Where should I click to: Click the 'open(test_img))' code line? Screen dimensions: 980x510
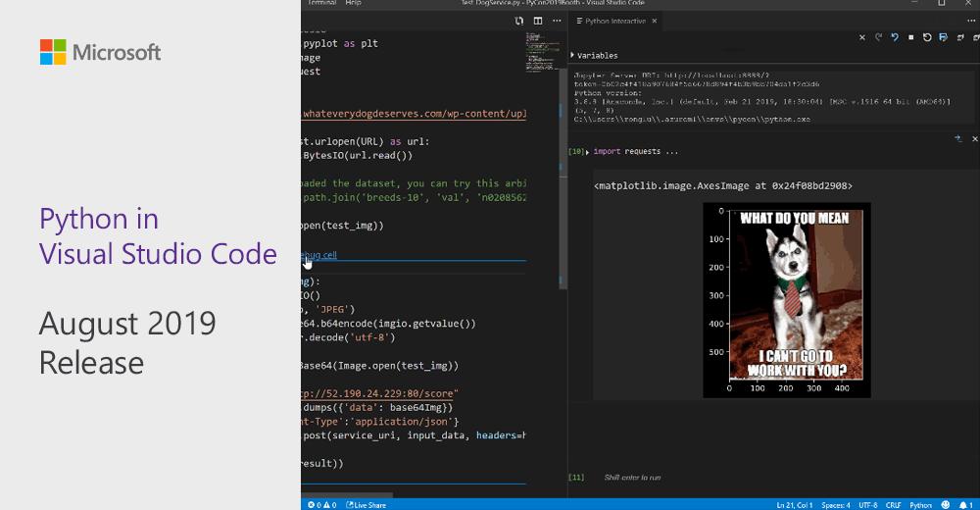click(342, 226)
